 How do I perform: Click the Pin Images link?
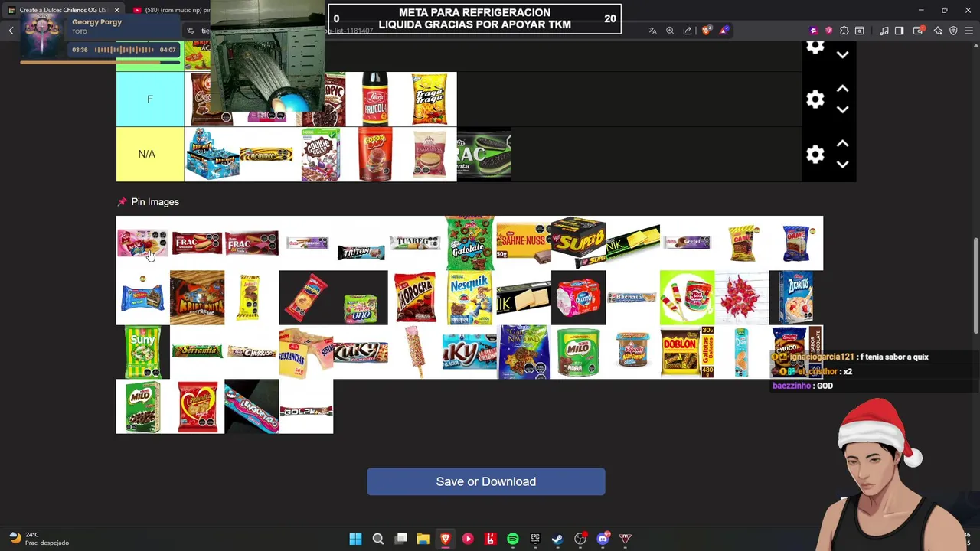coord(155,202)
